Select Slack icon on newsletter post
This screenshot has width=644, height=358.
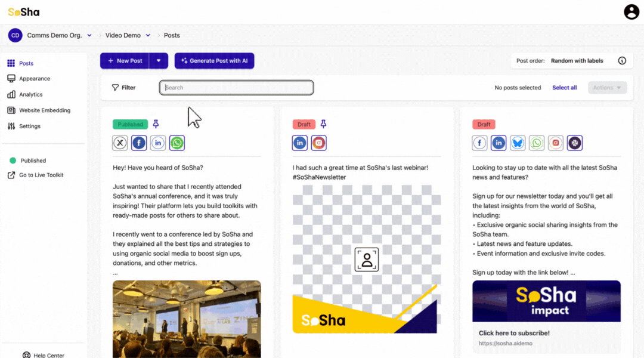coord(575,143)
